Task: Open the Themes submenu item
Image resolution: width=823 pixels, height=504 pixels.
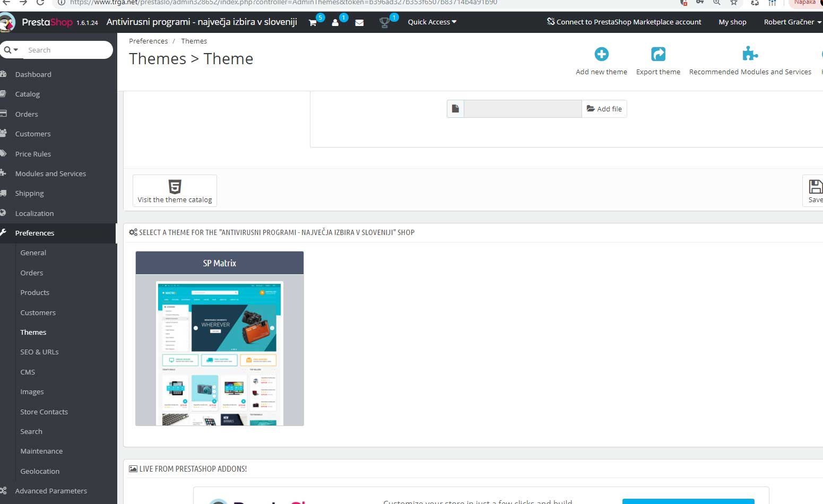Action: pos(33,332)
